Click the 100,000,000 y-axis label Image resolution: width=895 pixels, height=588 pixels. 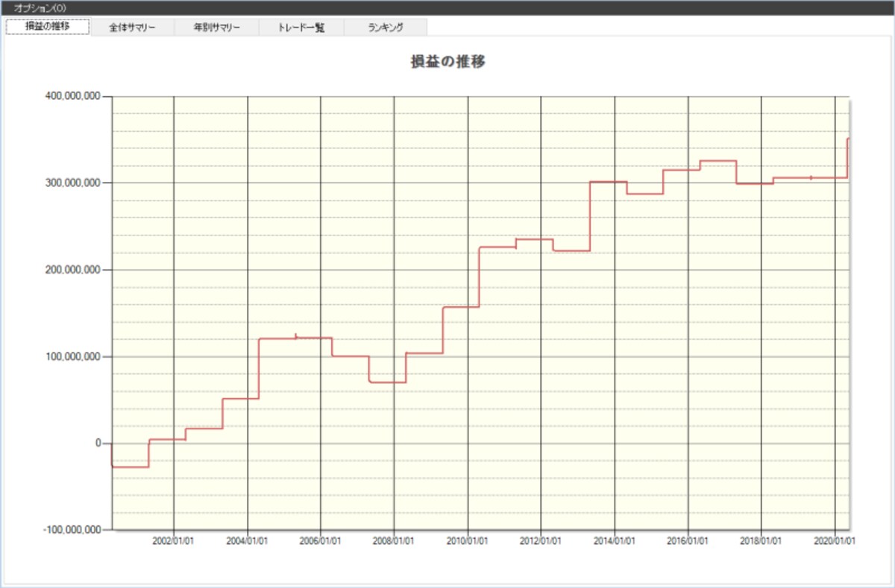click(74, 357)
